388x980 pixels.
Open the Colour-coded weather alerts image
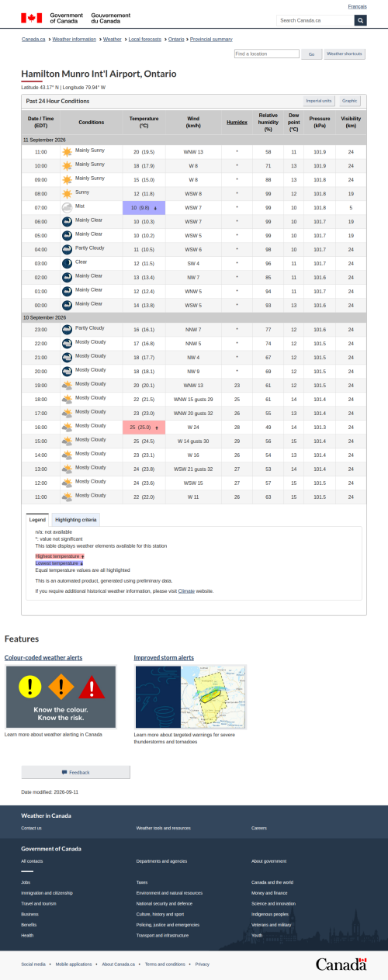tap(61, 697)
